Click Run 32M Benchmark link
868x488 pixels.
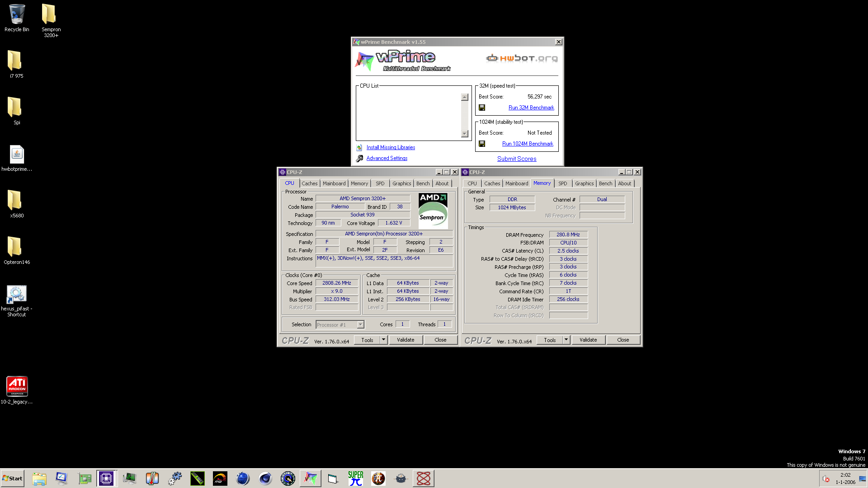click(531, 108)
